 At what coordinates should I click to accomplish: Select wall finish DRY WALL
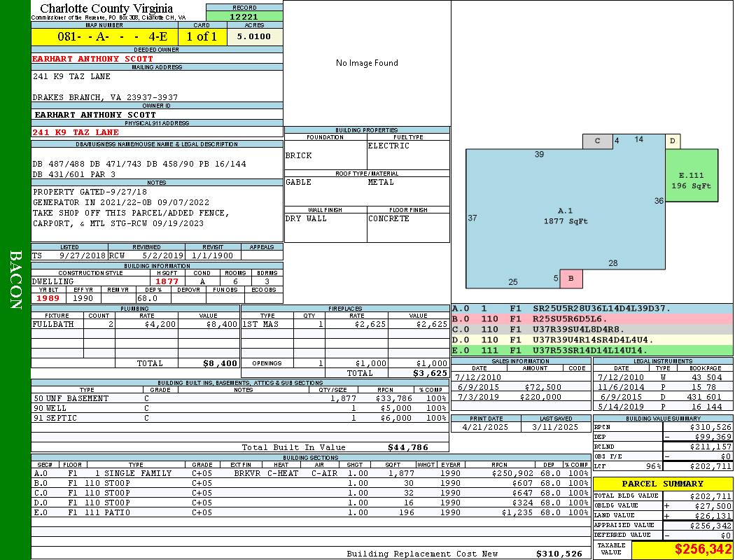pos(306,218)
